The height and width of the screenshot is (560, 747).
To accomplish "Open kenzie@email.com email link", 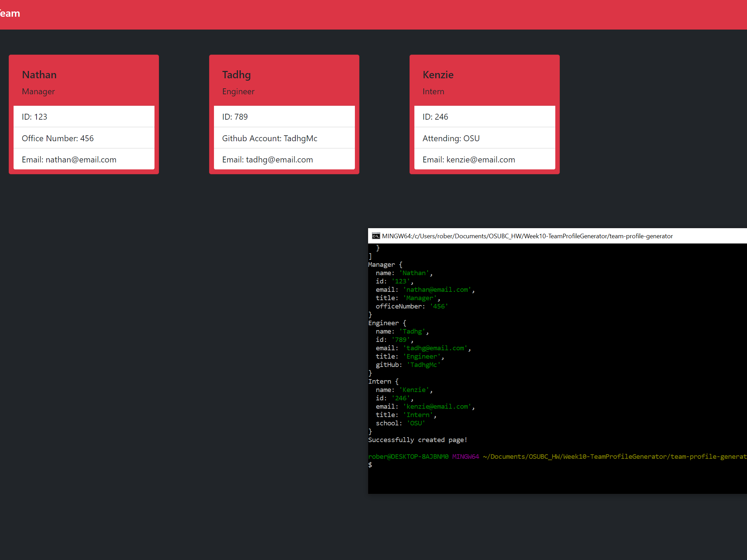I will 480,160.
